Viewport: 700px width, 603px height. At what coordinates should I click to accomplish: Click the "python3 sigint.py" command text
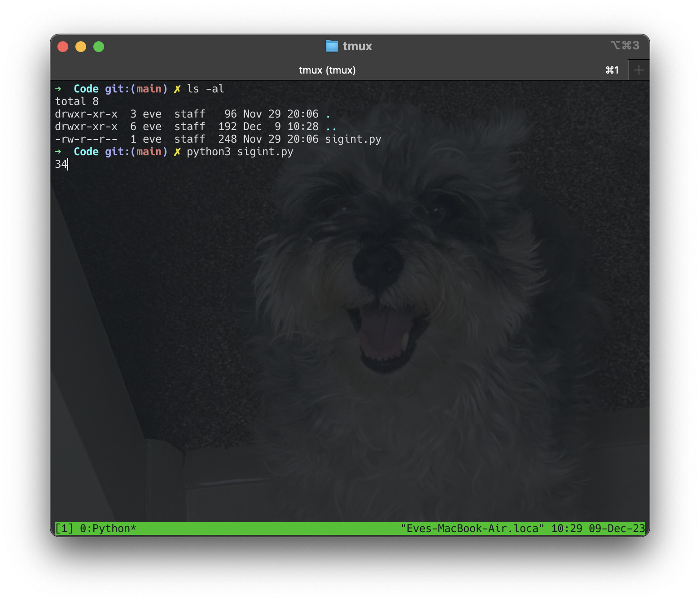tap(240, 152)
